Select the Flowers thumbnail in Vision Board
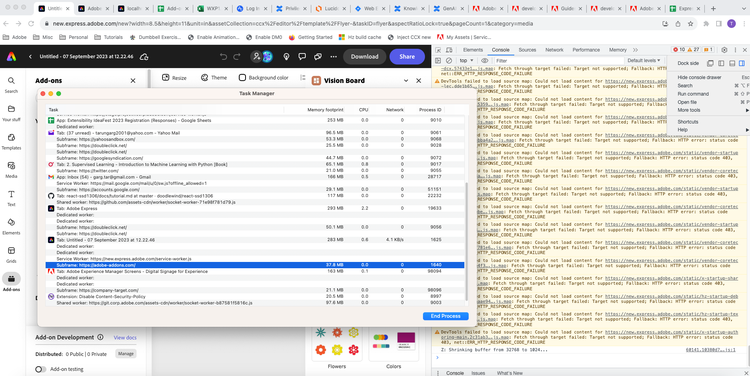750x376 pixels. (x=337, y=343)
